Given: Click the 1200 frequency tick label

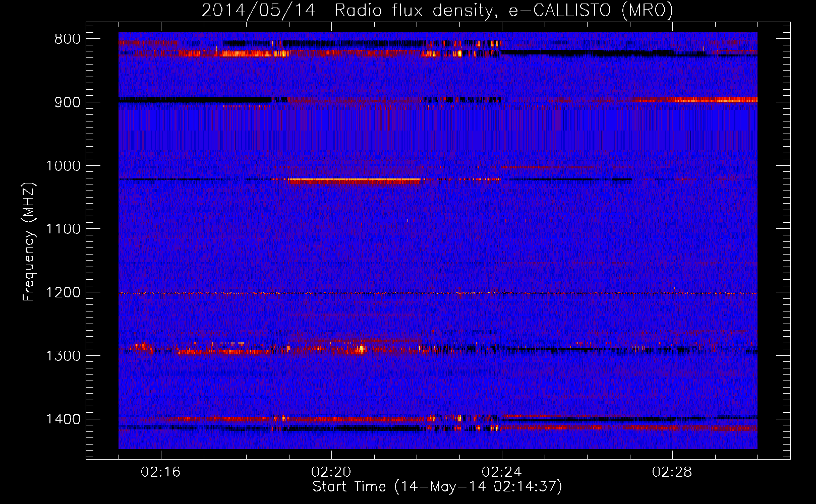Looking at the screenshot, I should [x=63, y=293].
